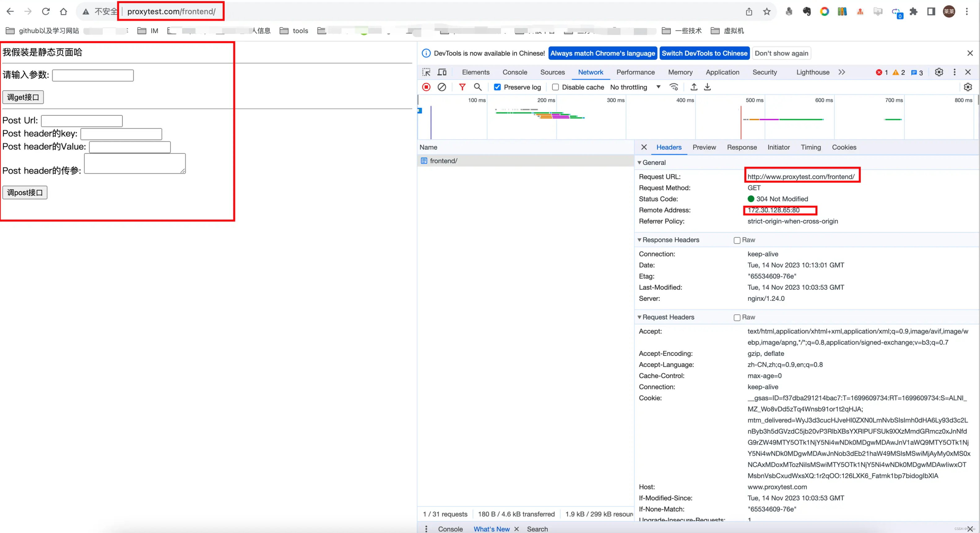
Task: Toggle the device toolbar icon
Action: pyautogui.click(x=442, y=72)
